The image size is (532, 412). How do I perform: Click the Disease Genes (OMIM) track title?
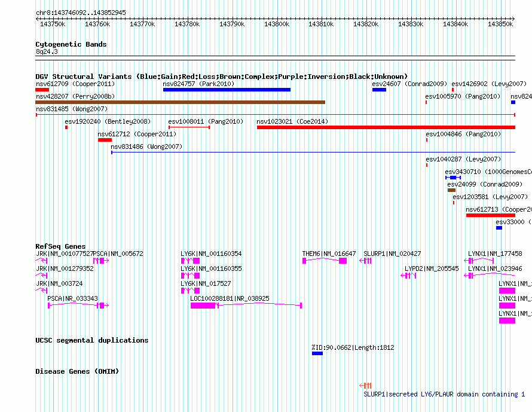77,371
